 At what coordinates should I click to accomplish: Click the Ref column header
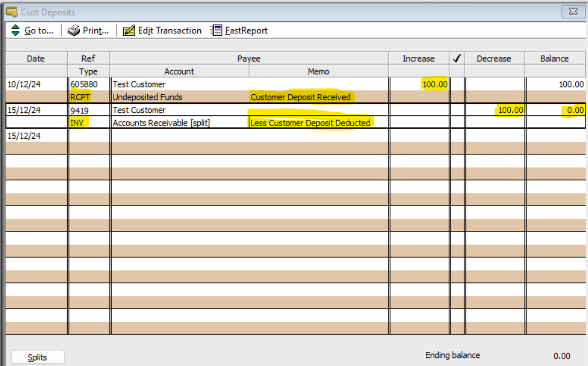(x=88, y=58)
